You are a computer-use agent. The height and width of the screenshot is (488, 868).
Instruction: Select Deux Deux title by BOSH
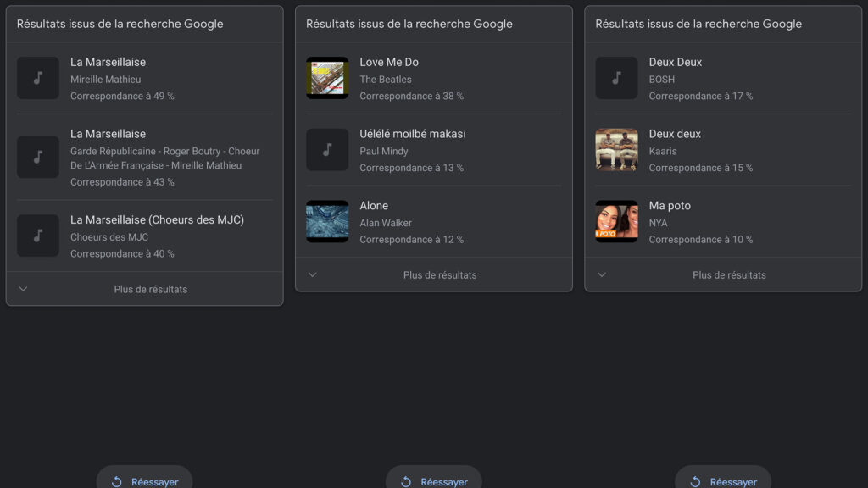click(676, 62)
